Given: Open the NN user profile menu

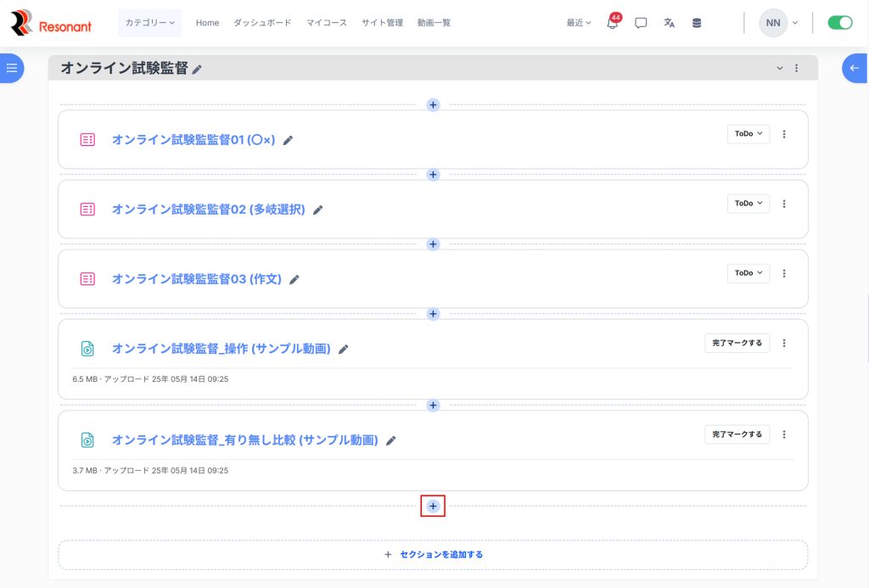Looking at the screenshot, I should (778, 23).
